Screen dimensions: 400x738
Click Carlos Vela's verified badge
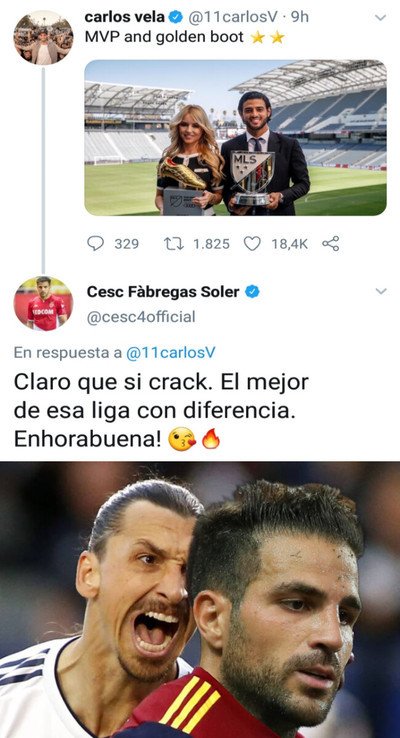click(176, 17)
